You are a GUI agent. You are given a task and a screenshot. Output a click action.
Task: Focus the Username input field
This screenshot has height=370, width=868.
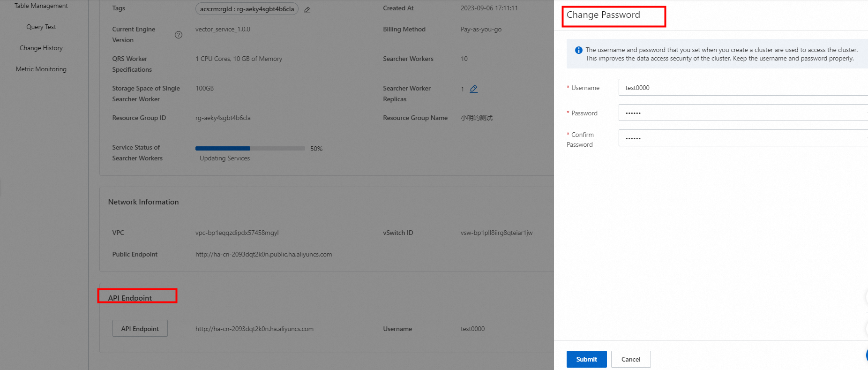point(743,88)
